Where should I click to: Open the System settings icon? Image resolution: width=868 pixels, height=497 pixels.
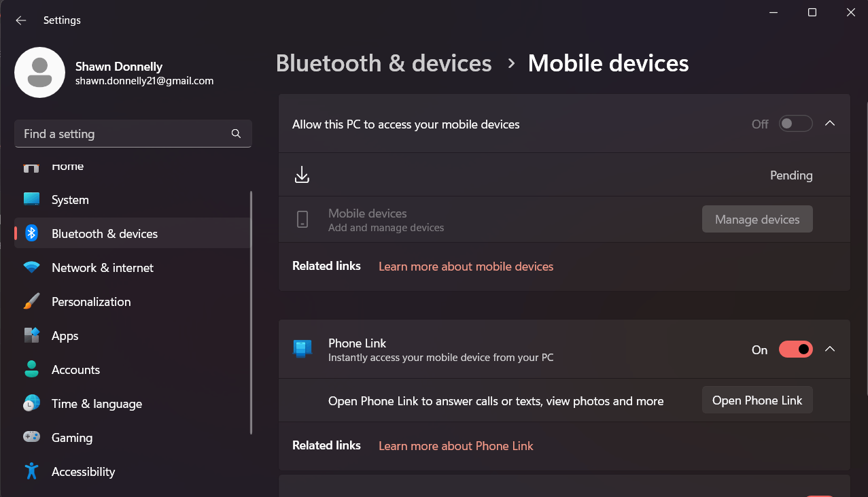click(x=31, y=199)
